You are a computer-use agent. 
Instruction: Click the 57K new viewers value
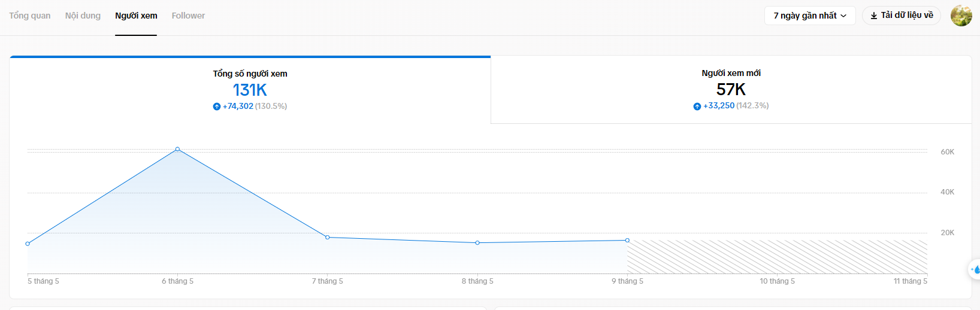(731, 90)
